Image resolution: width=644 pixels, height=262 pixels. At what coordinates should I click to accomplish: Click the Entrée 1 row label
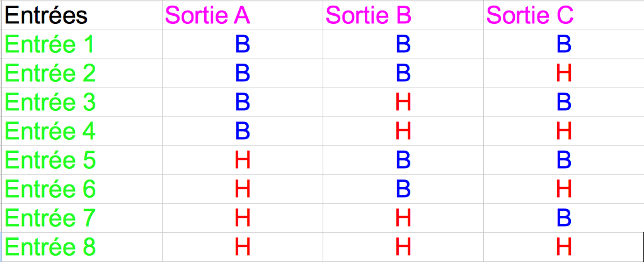[50, 45]
